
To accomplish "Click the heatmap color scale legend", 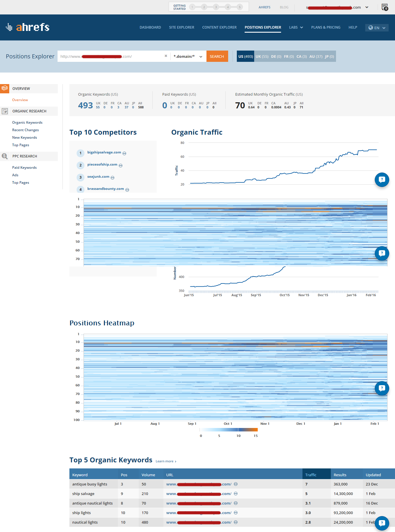I will (x=228, y=430).
